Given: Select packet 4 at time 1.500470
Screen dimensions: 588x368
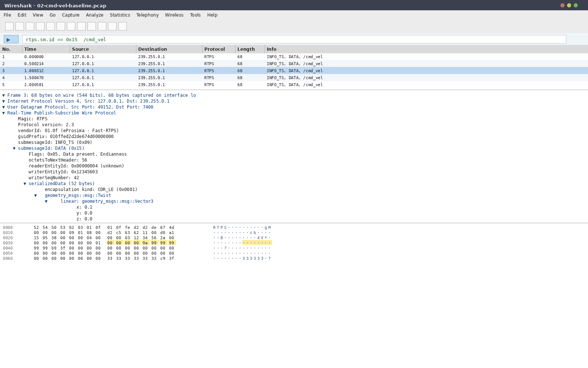Looking at the screenshot, I should [294, 78].
